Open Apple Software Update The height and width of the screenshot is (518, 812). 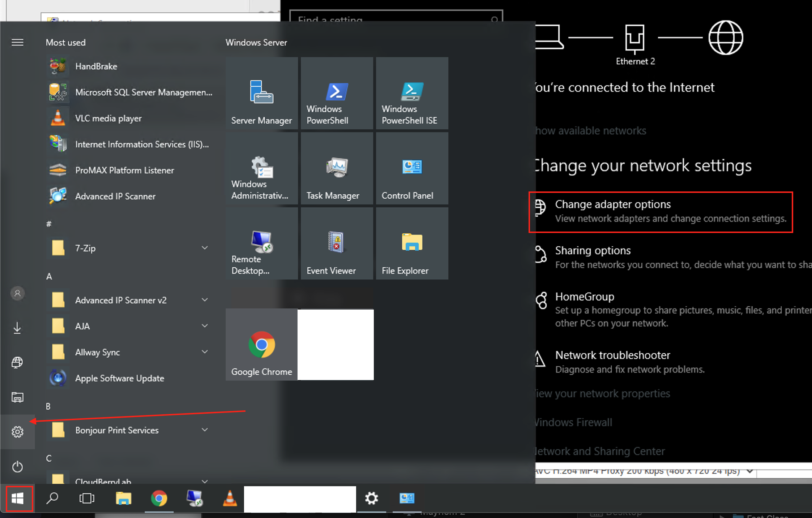129,378
